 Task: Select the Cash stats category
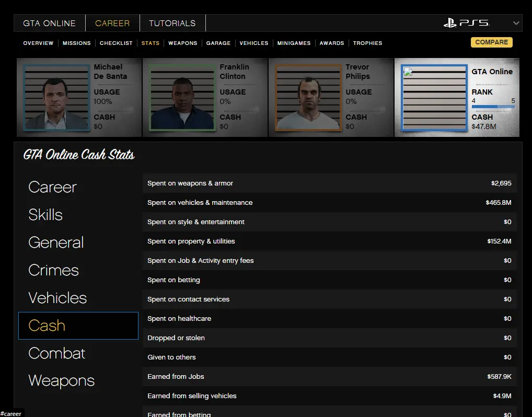78,326
